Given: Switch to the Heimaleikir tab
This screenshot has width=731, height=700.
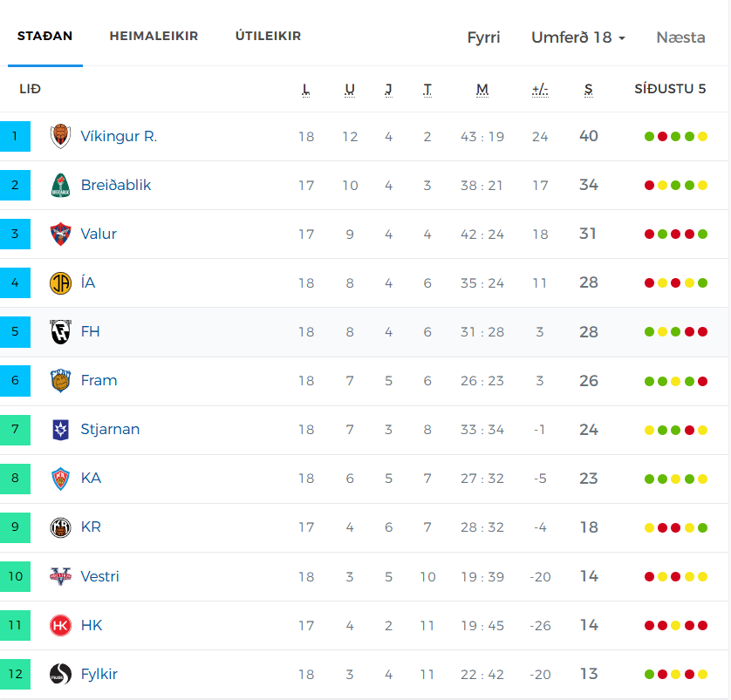Looking at the screenshot, I should (154, 37).
